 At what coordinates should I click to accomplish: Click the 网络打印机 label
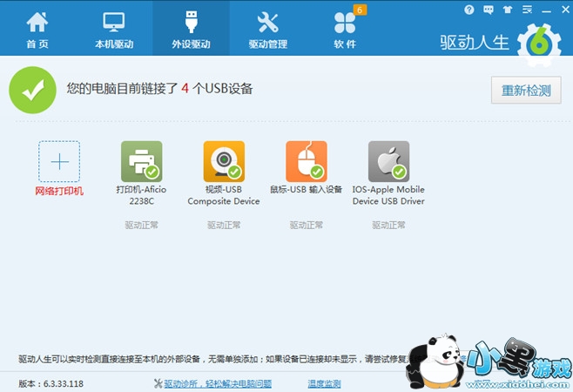pyautogui.click(x=59, y=191)
